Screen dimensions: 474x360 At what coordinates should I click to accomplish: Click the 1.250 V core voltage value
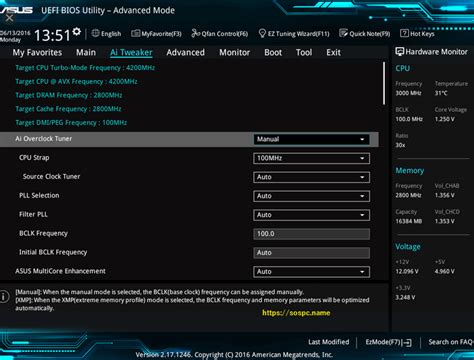coord(445,119)
